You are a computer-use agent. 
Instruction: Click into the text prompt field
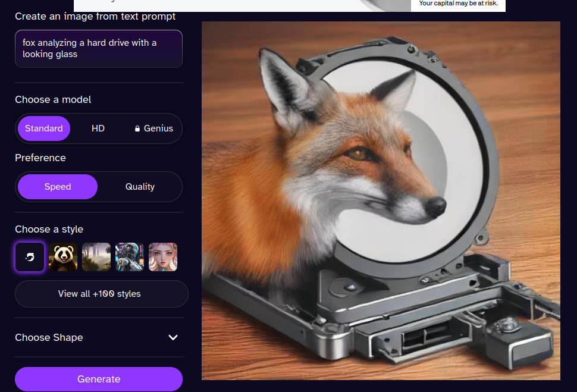pyautogui.click(x=99, y=49)
